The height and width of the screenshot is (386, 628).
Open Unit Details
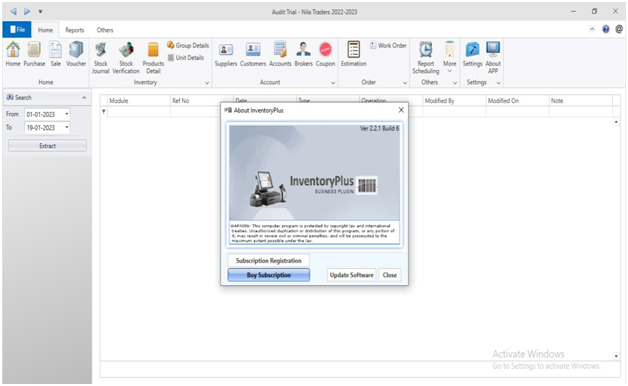(x=185, y=58)
